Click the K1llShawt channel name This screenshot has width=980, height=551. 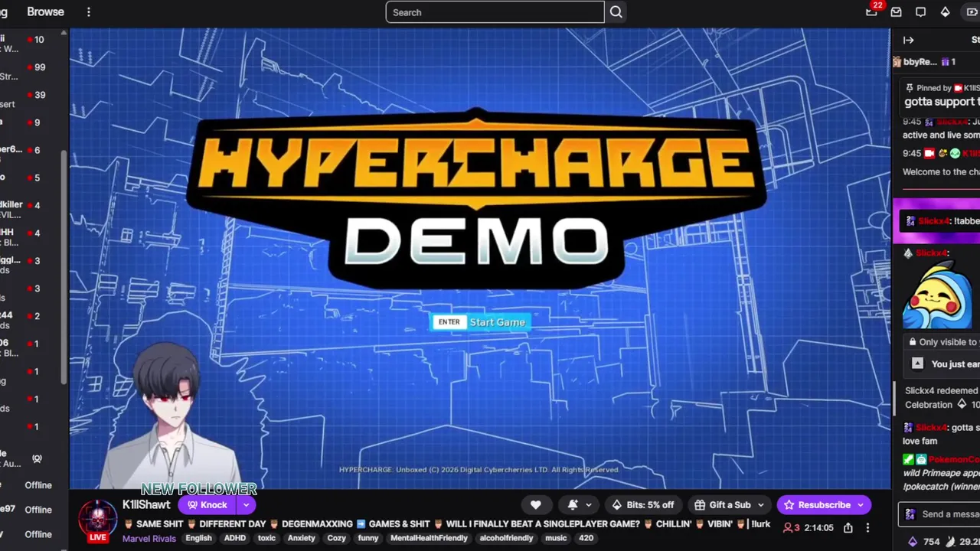pos(146,505)
